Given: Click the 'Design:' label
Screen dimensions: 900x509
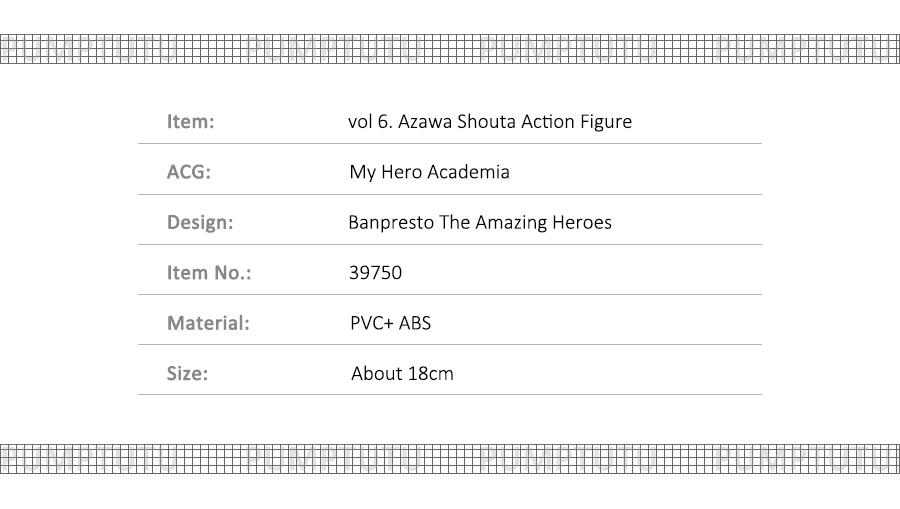Looking at the screenshot, I should click(199, 222).
